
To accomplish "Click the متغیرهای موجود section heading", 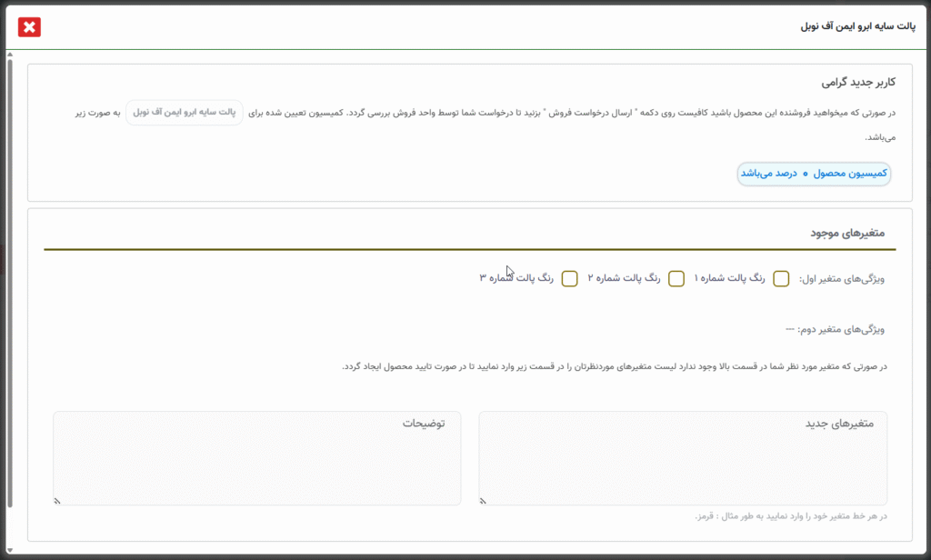I will (853, 233).
